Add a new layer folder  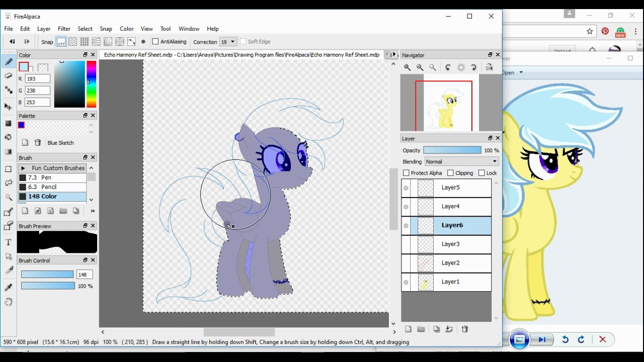click(x=422, y=329)
